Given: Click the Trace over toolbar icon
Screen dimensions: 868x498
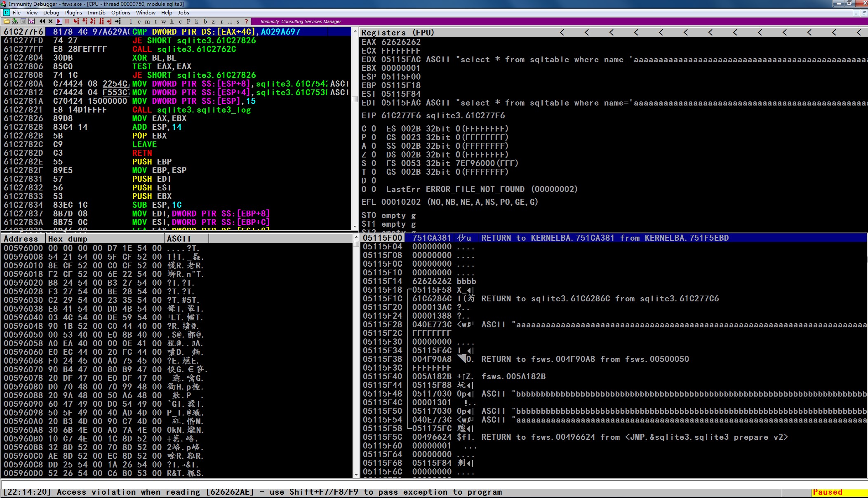Looking at the screenshot, I should point(101,21).
